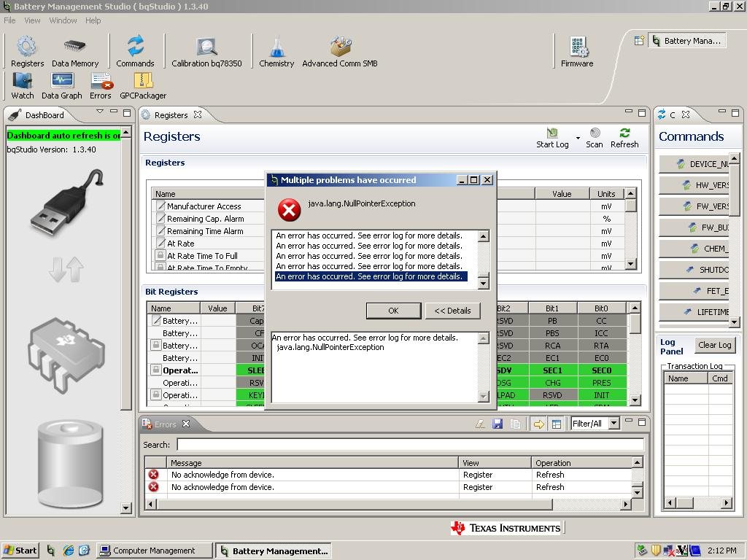Collapse details with the << Details button
Viewport: 747px width, 560px height.
point(452,311)
